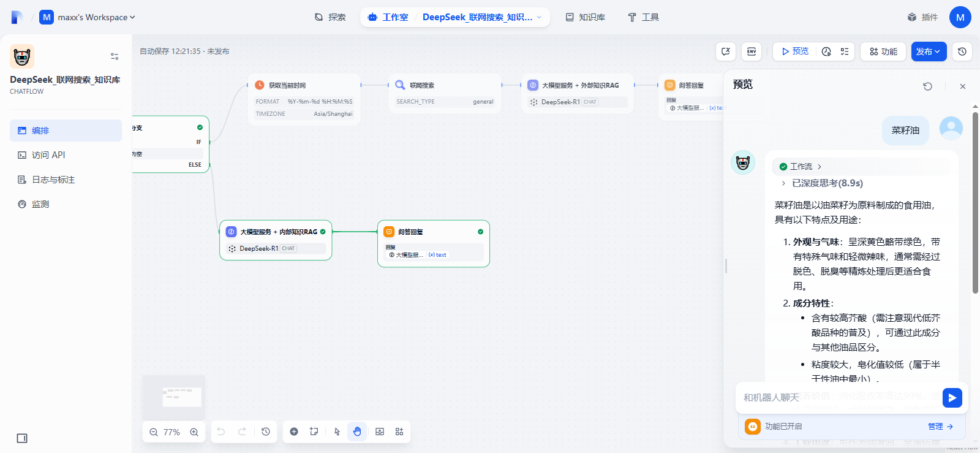
Task: Click the bot avatar in preview chat
Action: [743, 162]
